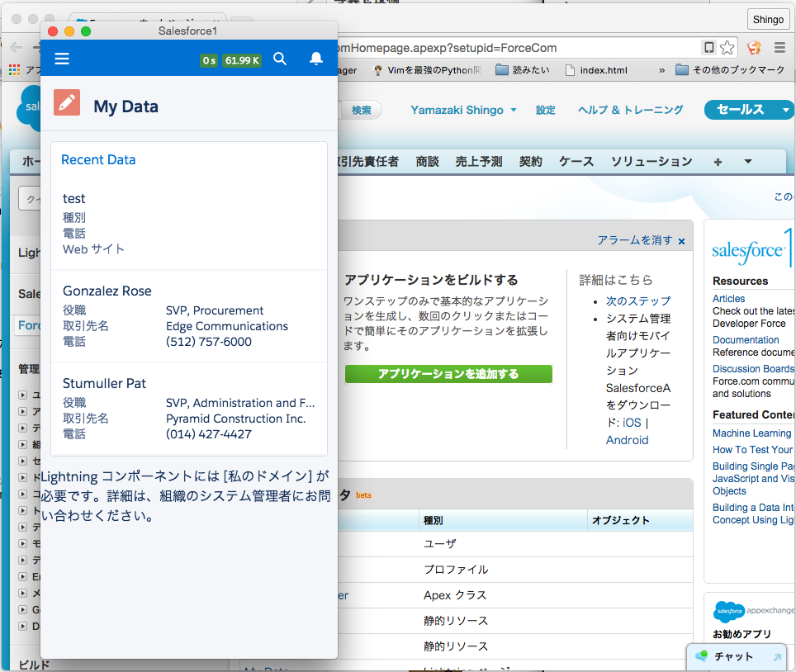The image size is (796, 672).
Task: Open the notifications bell in Salesforce1 header
Action: click(315, 59)
